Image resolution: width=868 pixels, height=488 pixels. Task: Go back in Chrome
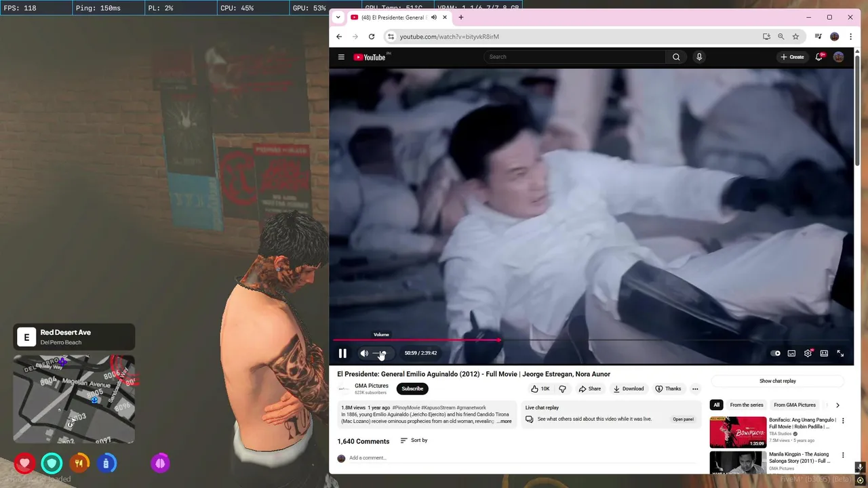(x=339, y=37)
